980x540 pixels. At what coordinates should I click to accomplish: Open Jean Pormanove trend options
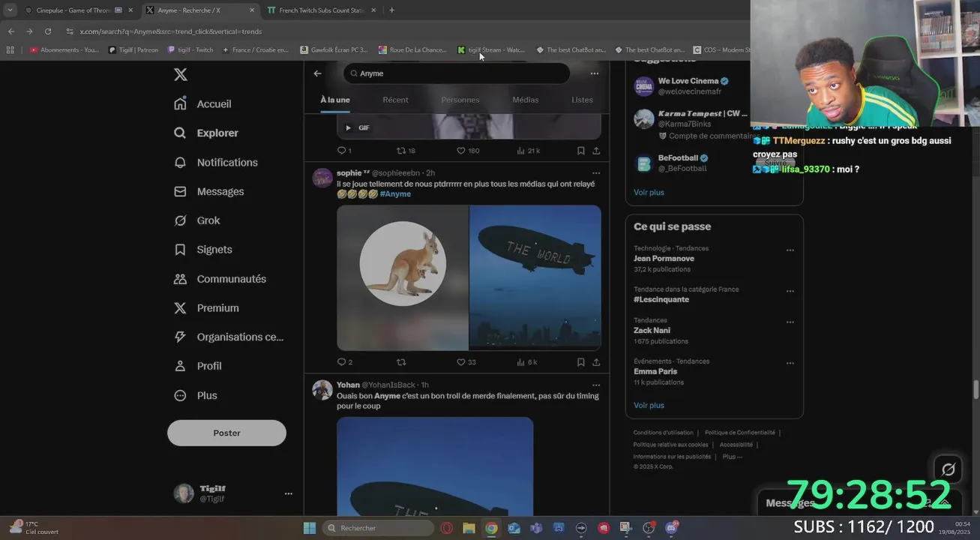(x=790, y=250)
